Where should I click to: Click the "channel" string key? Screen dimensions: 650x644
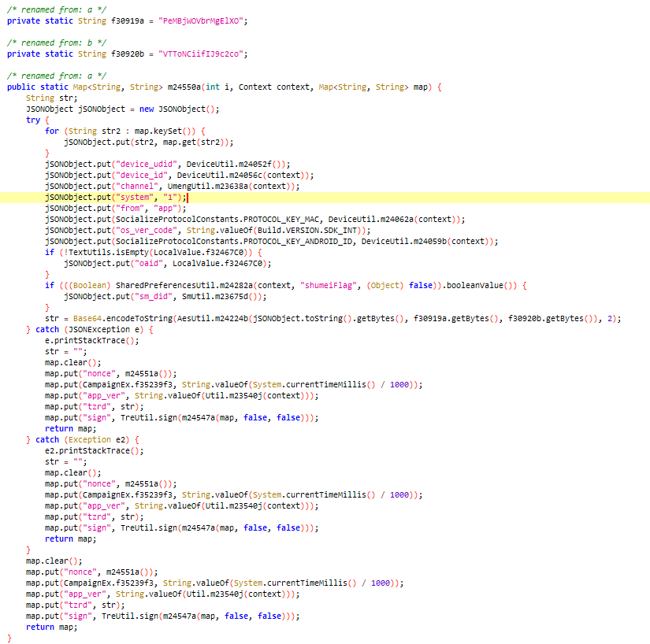point(137,187)
